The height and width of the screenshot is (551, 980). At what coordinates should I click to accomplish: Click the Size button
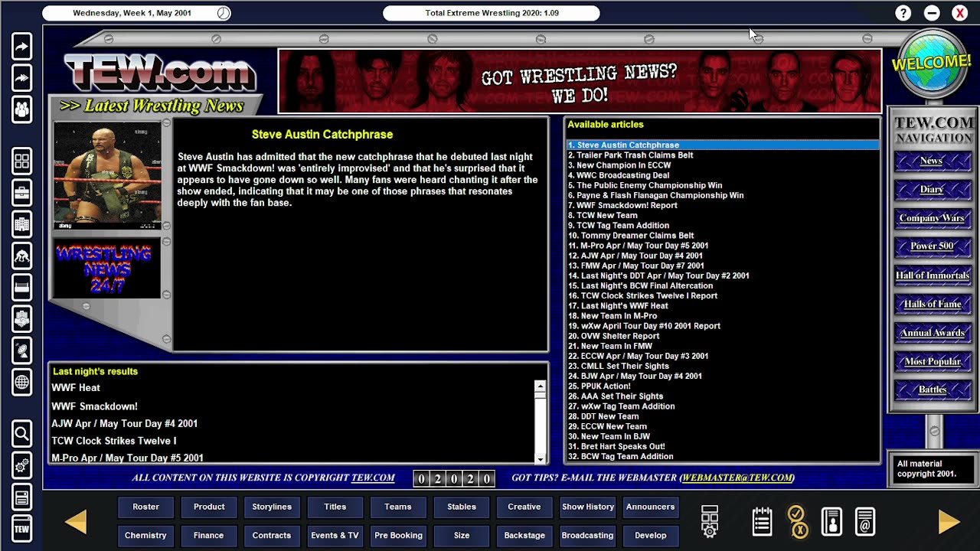[x=461, y=536]
